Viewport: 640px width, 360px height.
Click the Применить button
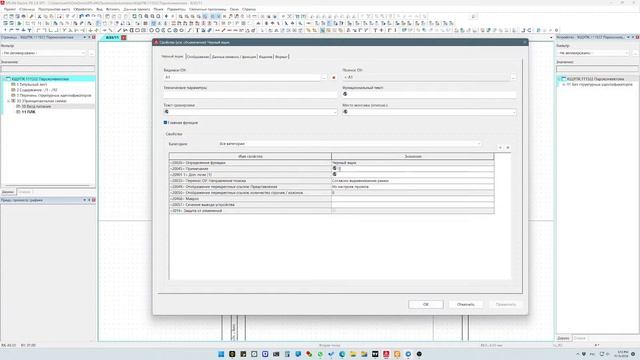506,304
